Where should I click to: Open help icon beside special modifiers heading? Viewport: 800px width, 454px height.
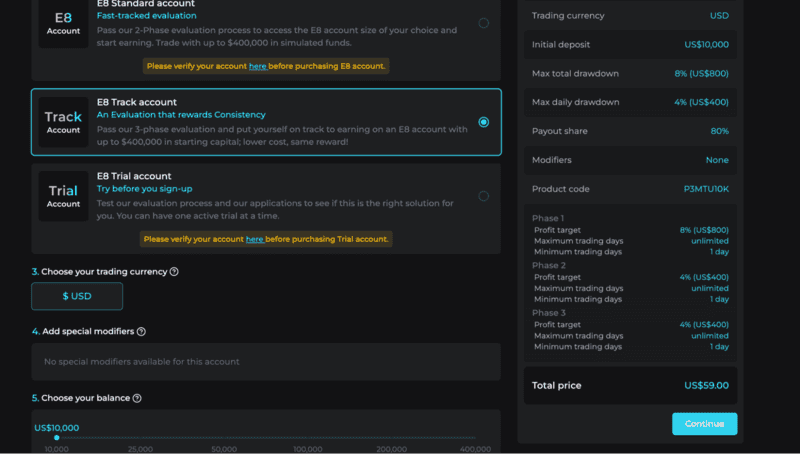click(141, 332)
